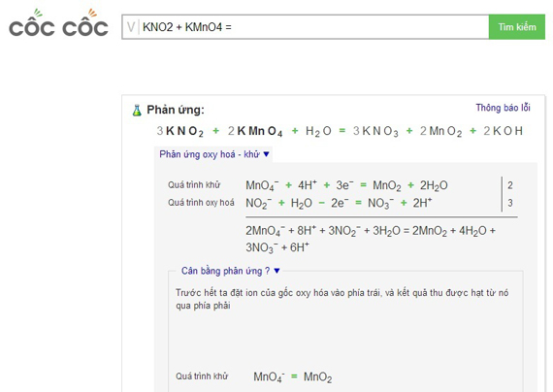
Task: Click the V icon in the search box
Action: pos(131,27)
